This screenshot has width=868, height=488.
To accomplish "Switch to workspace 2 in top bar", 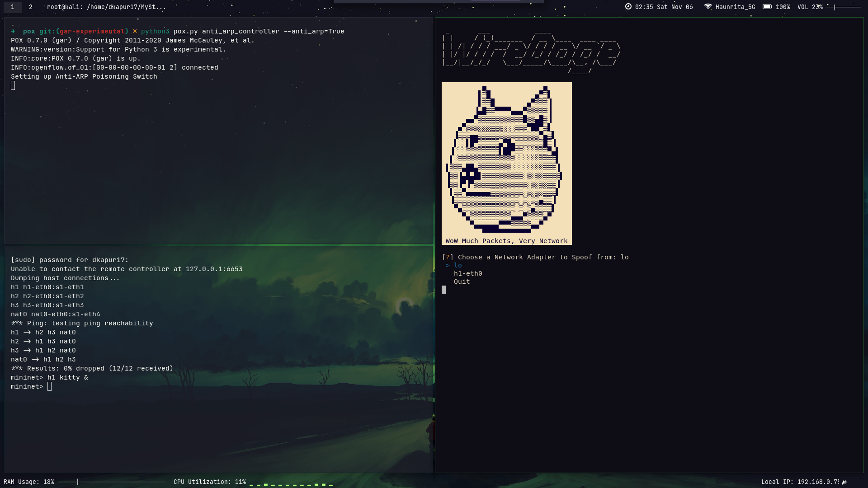I will click(x=31, y=7).
